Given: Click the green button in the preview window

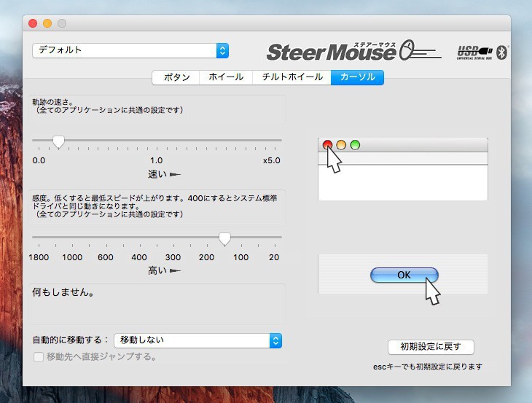Looking at the screenshot, I should coord(355,145).
